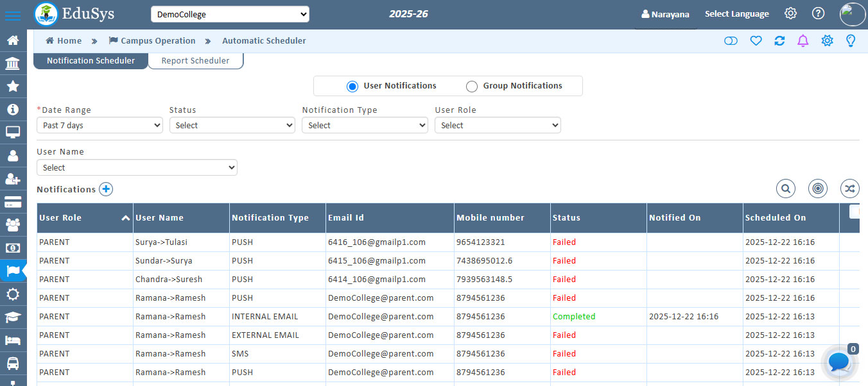
Task: Open the Notification Scheduler tab
Action: [x=91, y=61]
